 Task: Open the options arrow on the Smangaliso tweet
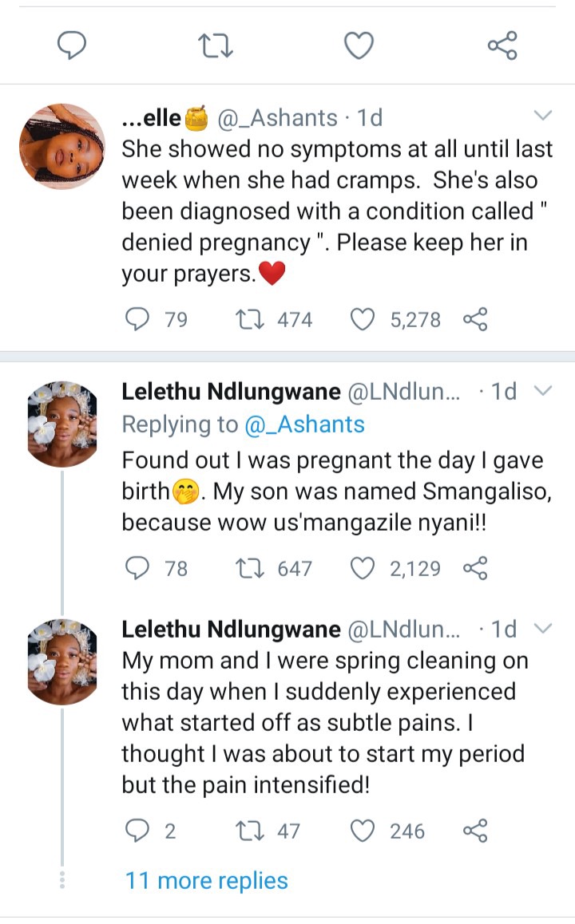542,390
